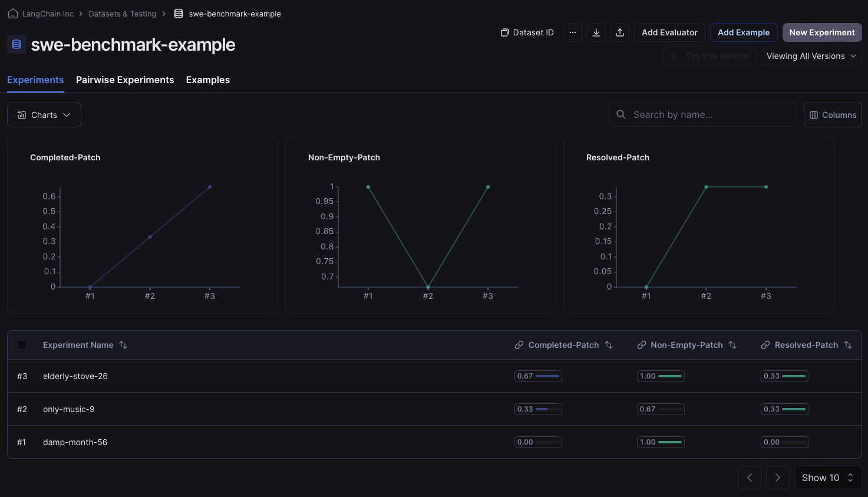
Task: Toggle the select-all experiments checkbox
Action: (22, 345)
